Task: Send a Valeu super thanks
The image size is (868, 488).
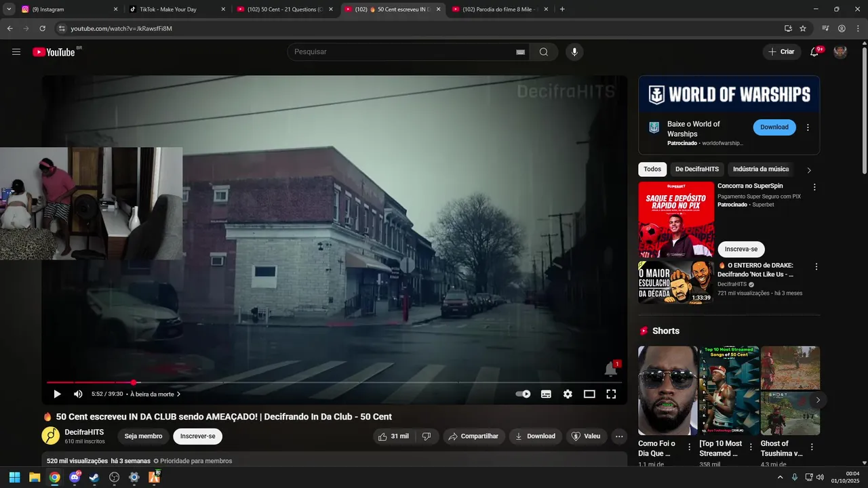Action: 586,436
